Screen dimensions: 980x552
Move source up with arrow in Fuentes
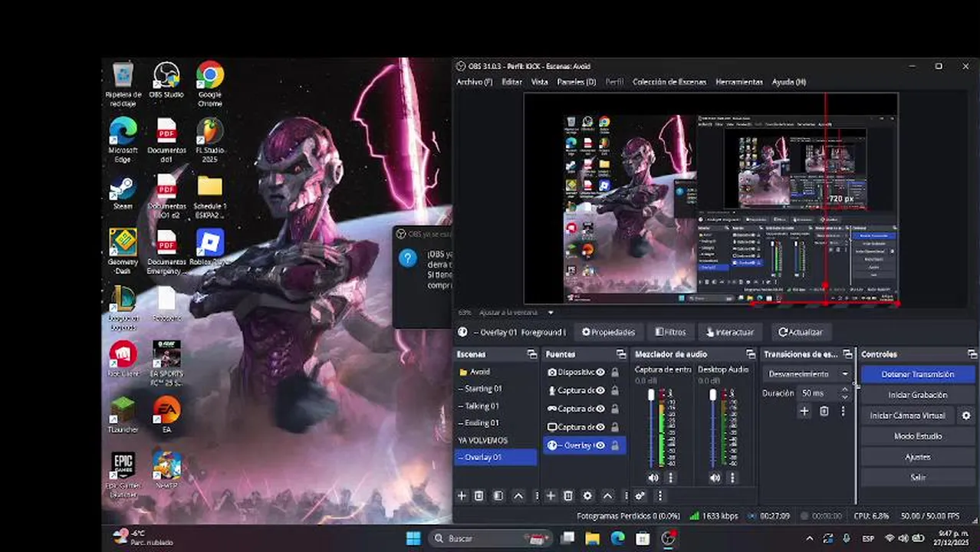tap(607, 496)
